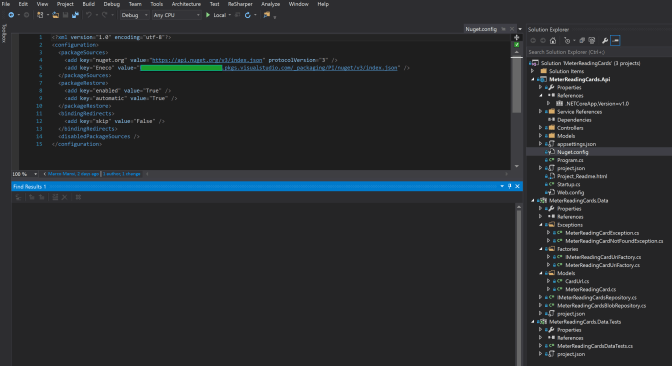
Task: Click the Save All toolbar icon
Action: 75,15
